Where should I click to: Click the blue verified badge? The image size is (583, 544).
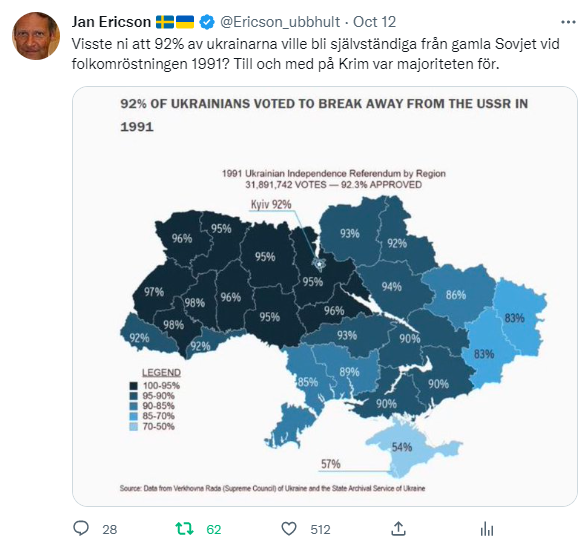tap(207, 22)
